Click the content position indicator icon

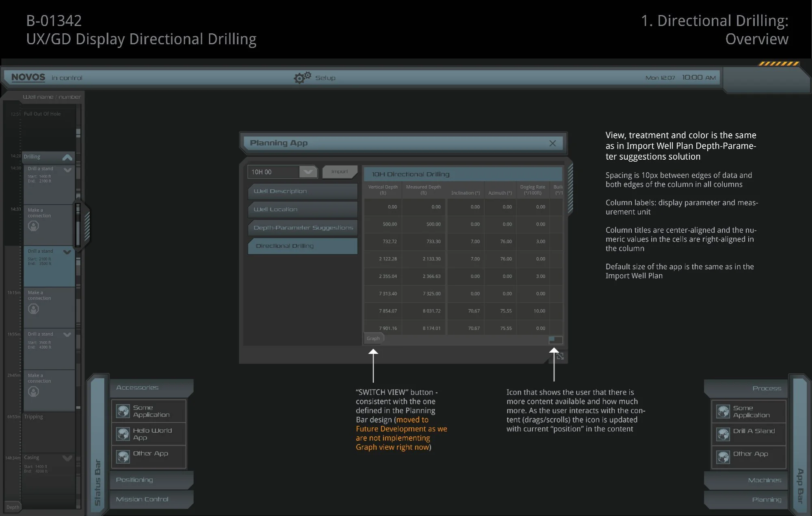[x=555, y=340]
